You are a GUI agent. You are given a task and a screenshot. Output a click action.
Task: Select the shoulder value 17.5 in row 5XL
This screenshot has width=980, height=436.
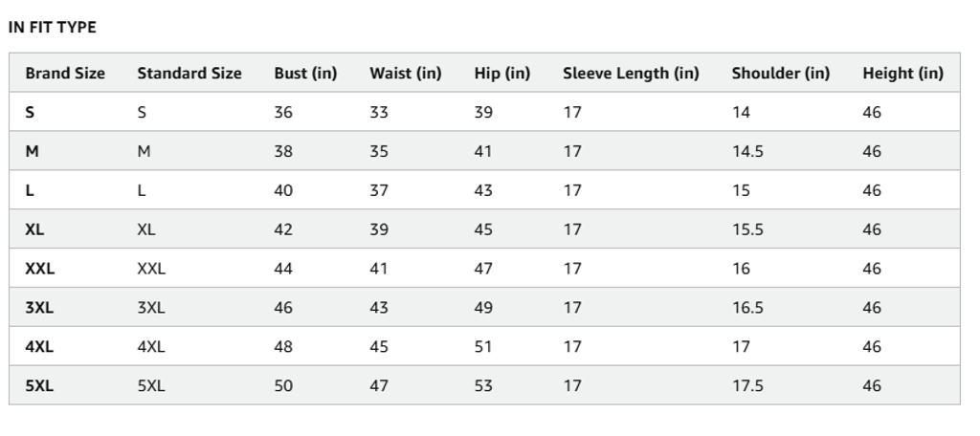point(747,386)
